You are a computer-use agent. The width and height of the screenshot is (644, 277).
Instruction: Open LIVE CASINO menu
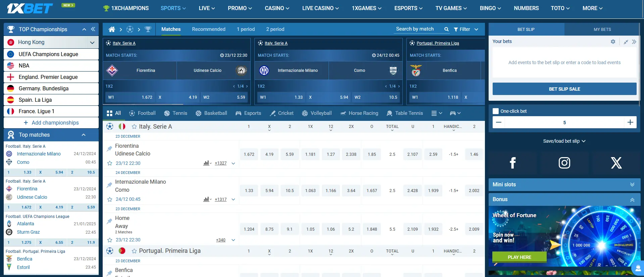(x=320, y=8)
